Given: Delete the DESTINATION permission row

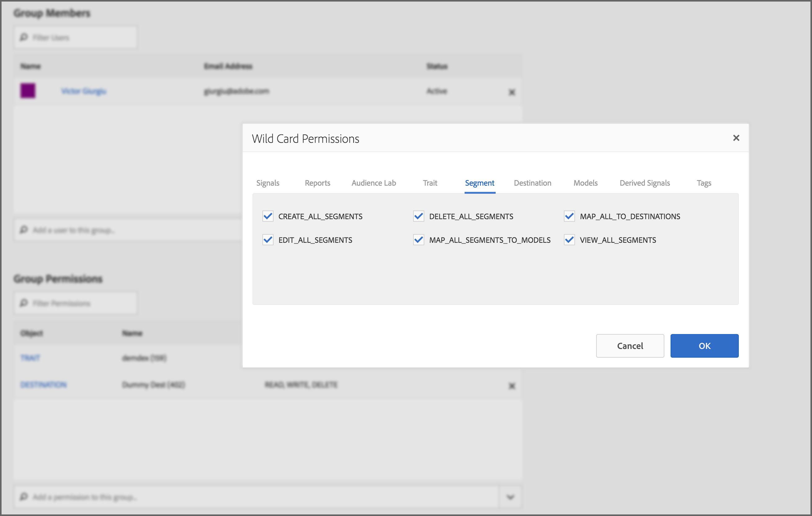Looking at the screenshot, I should click(x=511, y=386).
